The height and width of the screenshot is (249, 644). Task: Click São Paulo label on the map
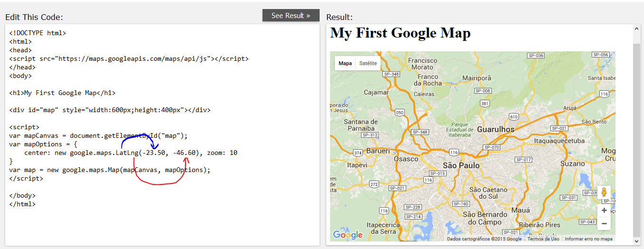tap(461, 165)
